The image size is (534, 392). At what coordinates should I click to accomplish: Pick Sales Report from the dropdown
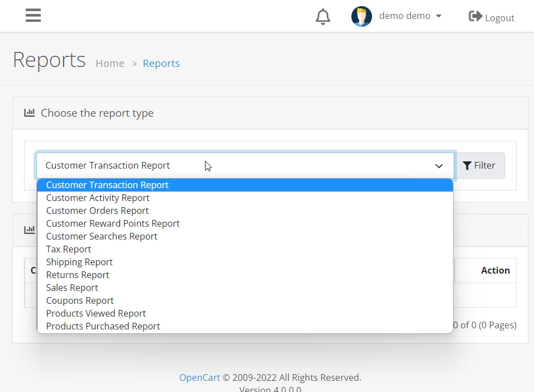(x=72, y=288)
